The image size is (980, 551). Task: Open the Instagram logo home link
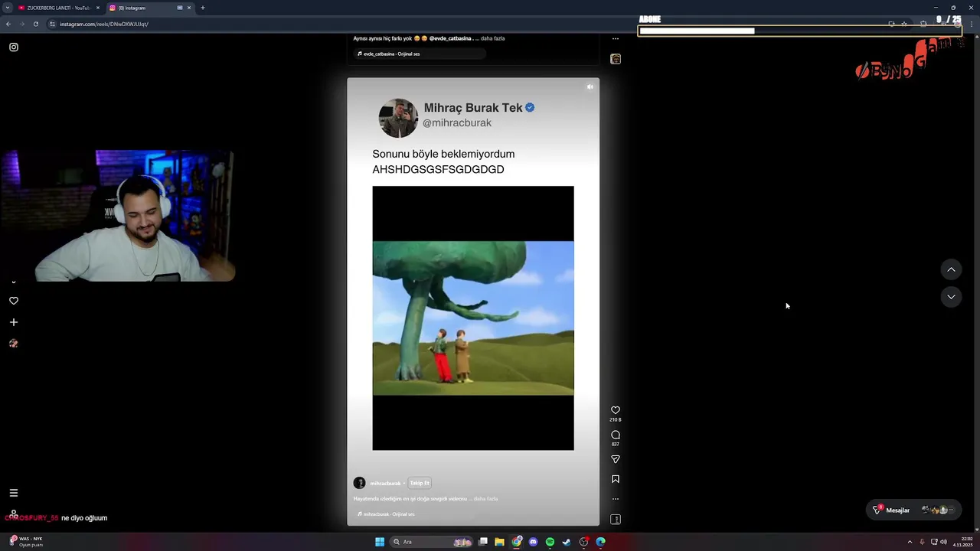(x=14, y=47)
